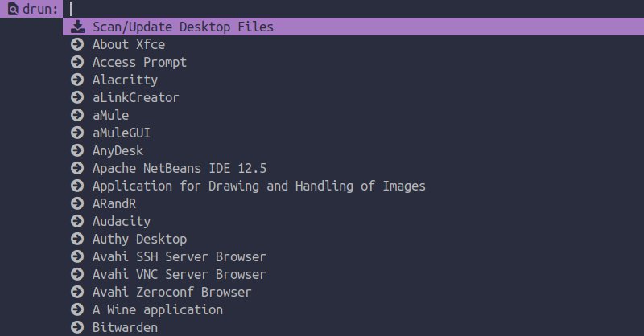Click the arrow icon beside Audacity

(77, 221)
